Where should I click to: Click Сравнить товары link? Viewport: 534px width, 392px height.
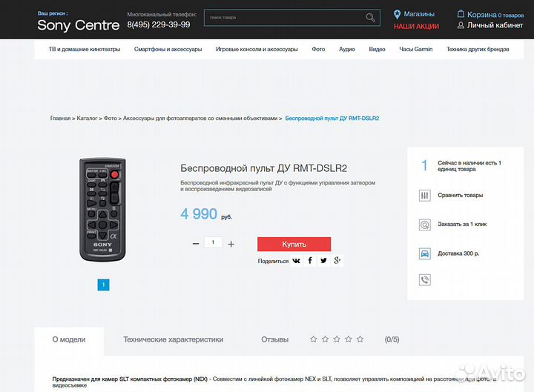461,196
